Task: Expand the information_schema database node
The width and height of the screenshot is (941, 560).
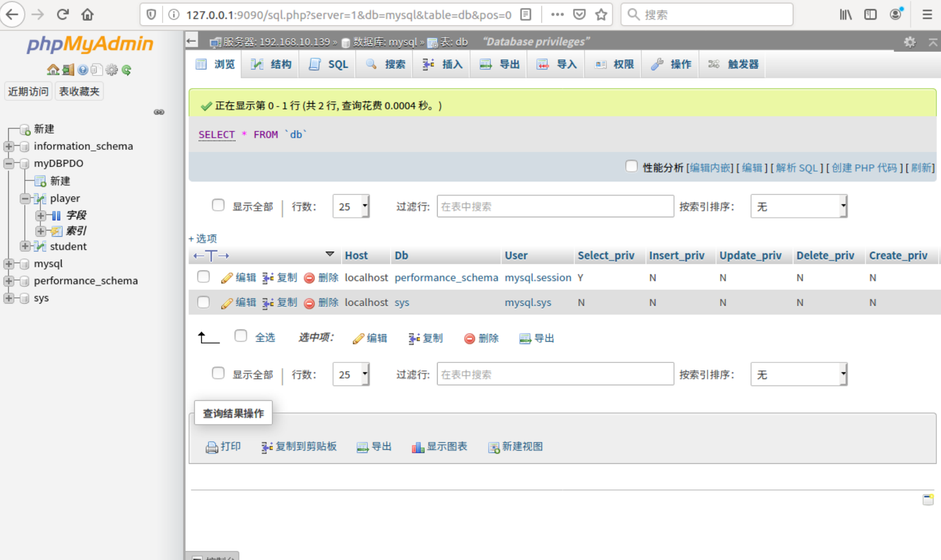Action: (9, 146)
